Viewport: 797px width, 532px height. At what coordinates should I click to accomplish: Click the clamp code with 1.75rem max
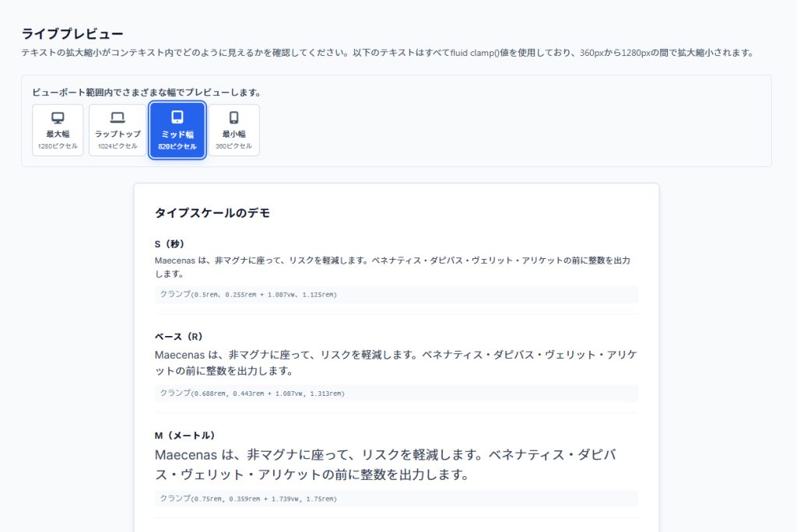point(248,499)
